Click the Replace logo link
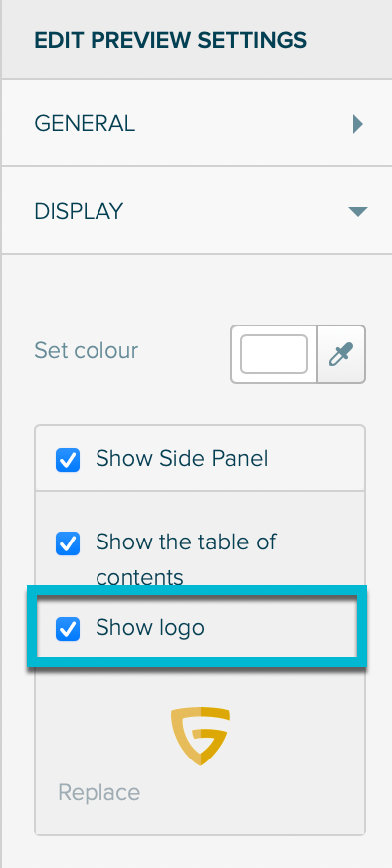The image size is (392, 868). (99, 792)
